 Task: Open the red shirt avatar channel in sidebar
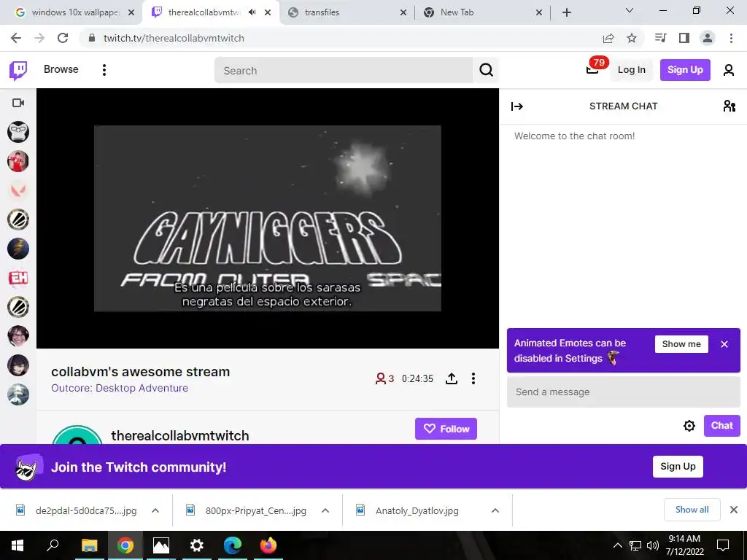(x=18, y=161)
